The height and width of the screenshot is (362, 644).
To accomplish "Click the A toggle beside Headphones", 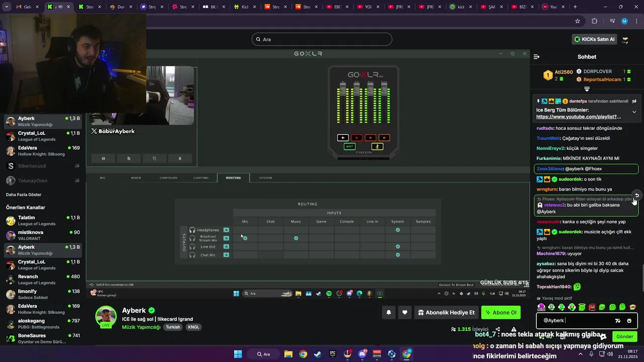I will 226,230.
